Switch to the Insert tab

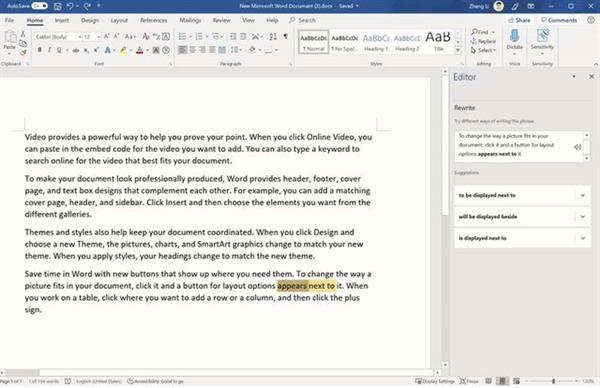pos(62,20)
